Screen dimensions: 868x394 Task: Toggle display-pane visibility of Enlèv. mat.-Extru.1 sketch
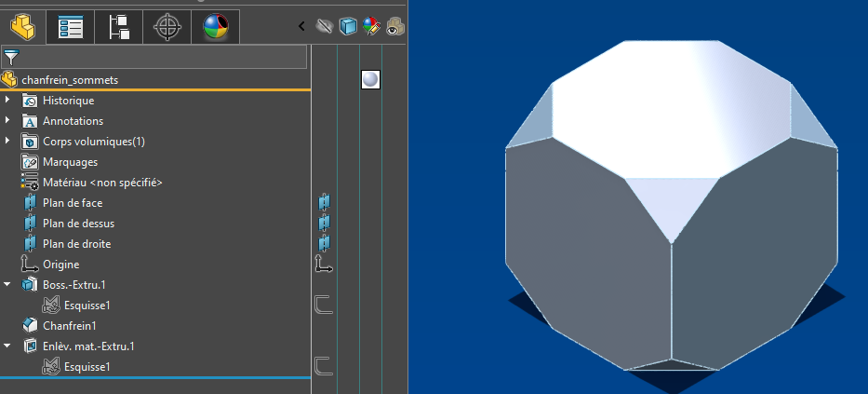(x=324, y=366)
